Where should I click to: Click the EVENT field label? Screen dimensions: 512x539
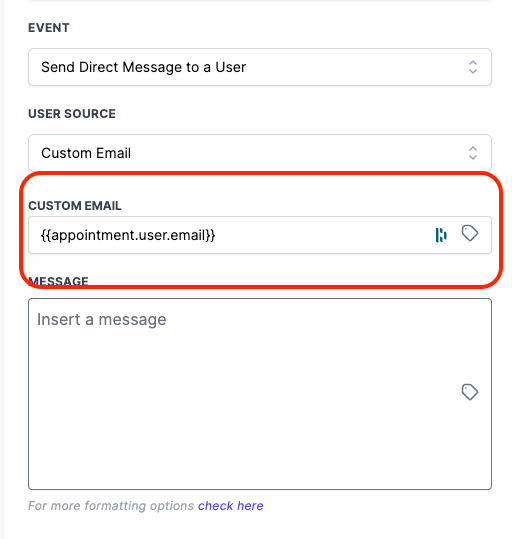point(49,28)
